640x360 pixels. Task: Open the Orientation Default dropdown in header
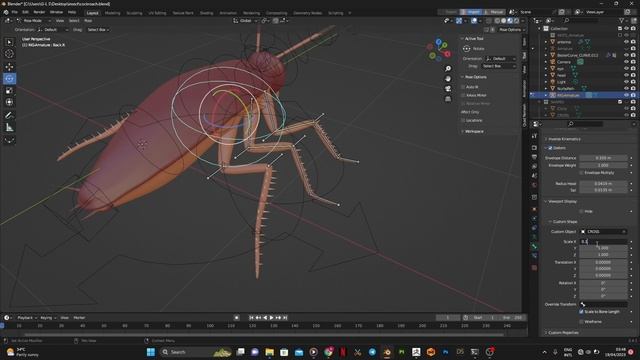53,30
